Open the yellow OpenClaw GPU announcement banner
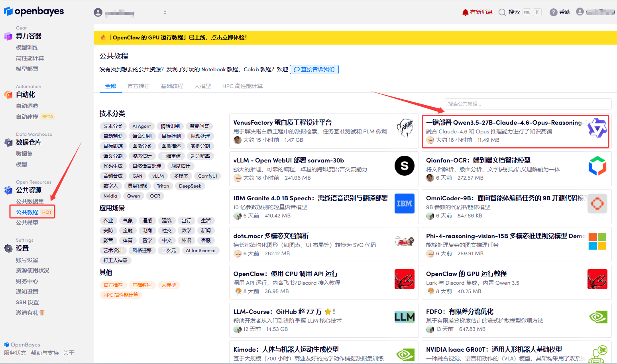Image resolution: width=617 pixels, height=364 pixels. coord(355,37)
